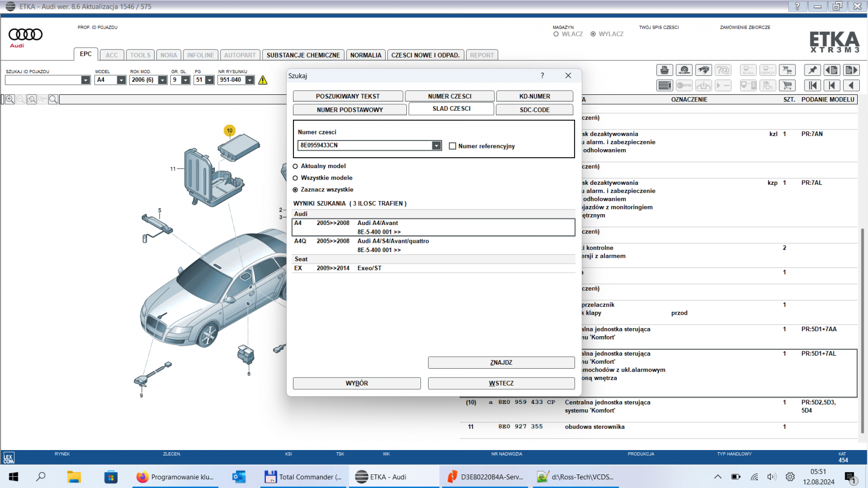Screen dimensions: 868x488
Task: Click the WYBÓR button
Action: (357, 383)
